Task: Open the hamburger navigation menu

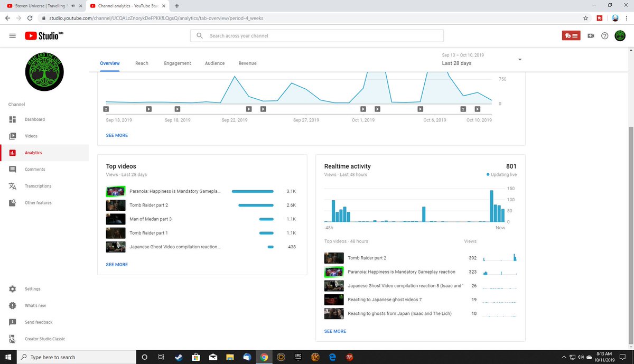Action: (x=12, y=36)
